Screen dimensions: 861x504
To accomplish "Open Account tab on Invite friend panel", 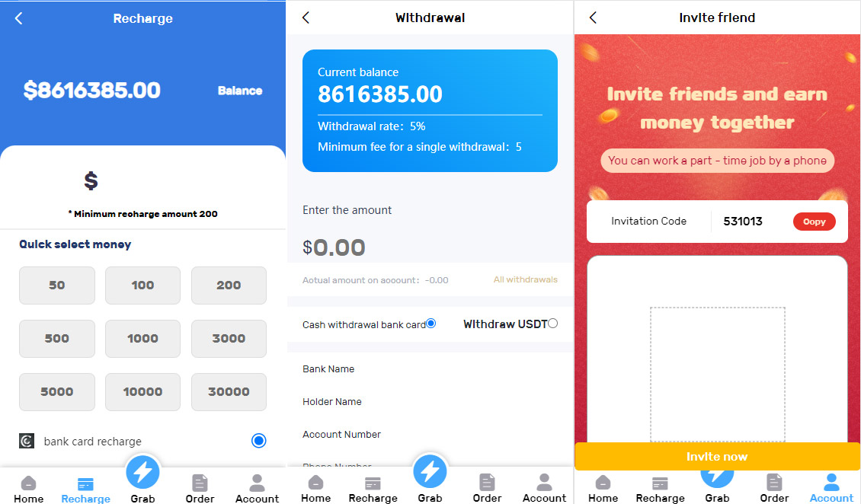I will 831,488.
